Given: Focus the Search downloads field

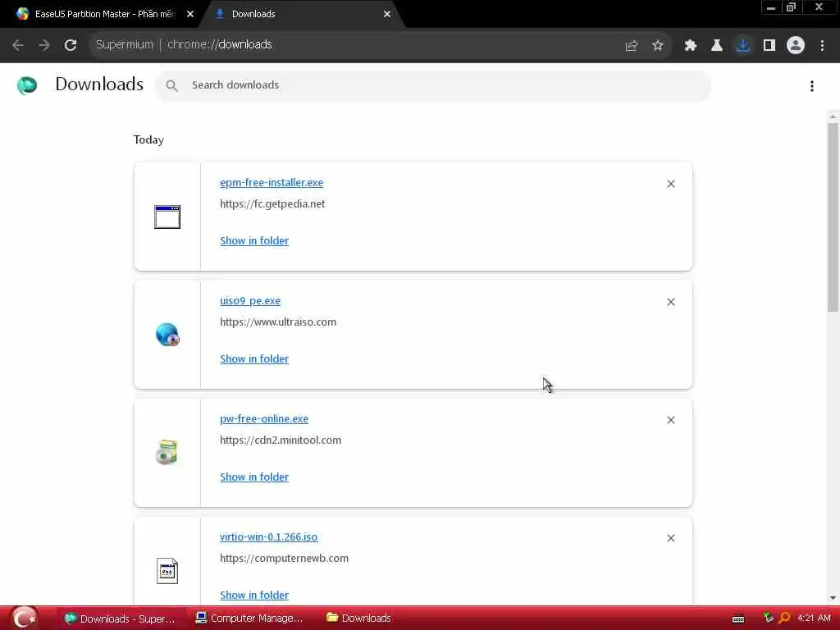Looking at the screenshot, I should (x=433, y=85).
